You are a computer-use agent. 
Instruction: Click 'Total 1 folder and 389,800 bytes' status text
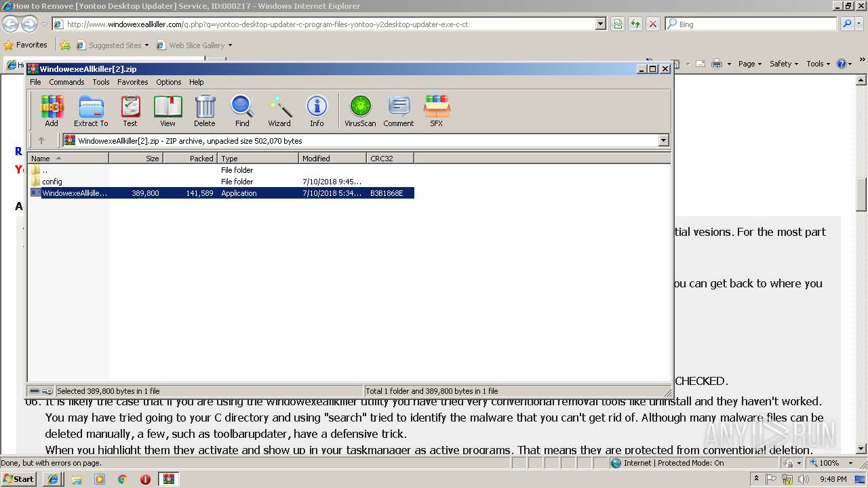(x=432, y=391)
